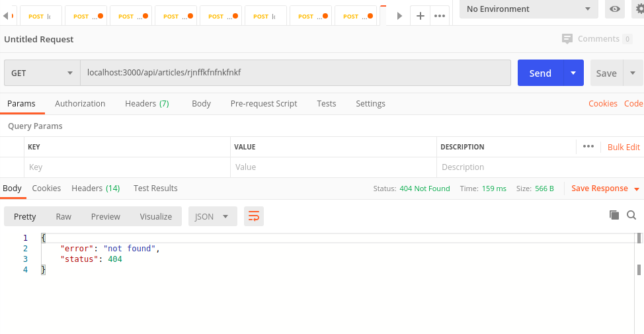644x334 pixels.
Task: Click status 404 Not Found text
Action: tap(424, 188)
